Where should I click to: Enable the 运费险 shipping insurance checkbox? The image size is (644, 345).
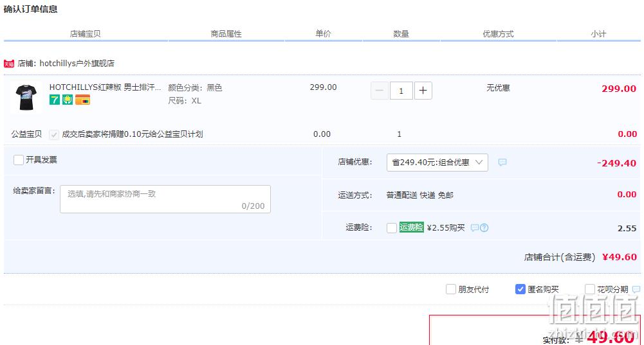point(392,227)
